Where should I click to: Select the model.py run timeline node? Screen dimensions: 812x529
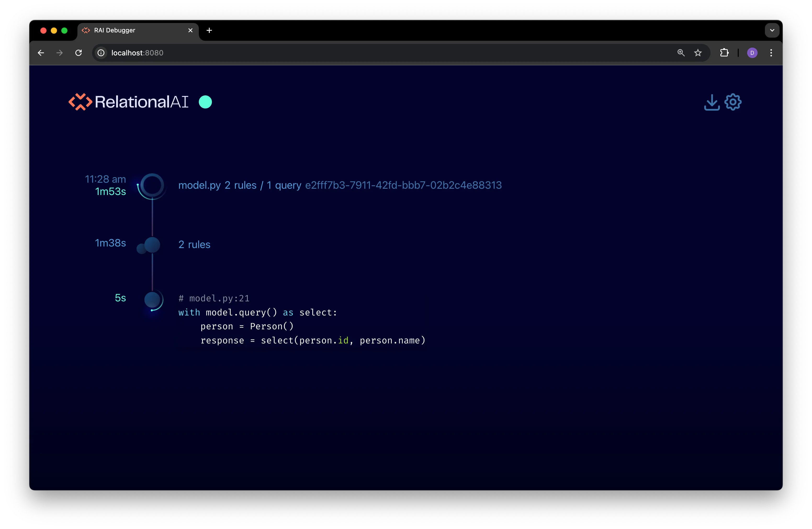(152, 185)
